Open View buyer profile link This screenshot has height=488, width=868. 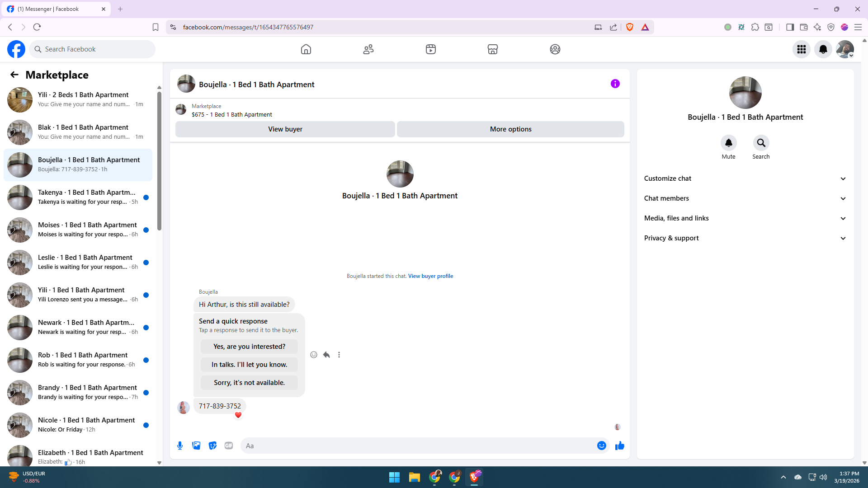coord(430,276)
